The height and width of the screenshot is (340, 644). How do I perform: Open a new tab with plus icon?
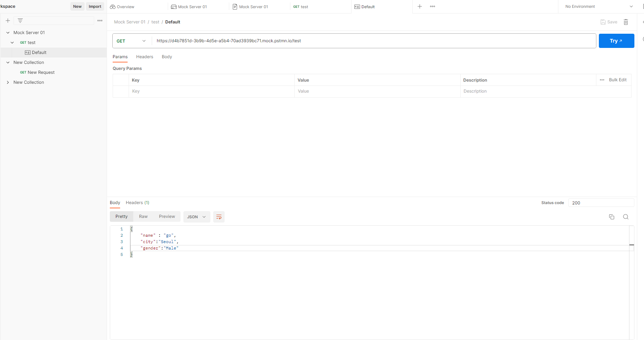(420, 6)
